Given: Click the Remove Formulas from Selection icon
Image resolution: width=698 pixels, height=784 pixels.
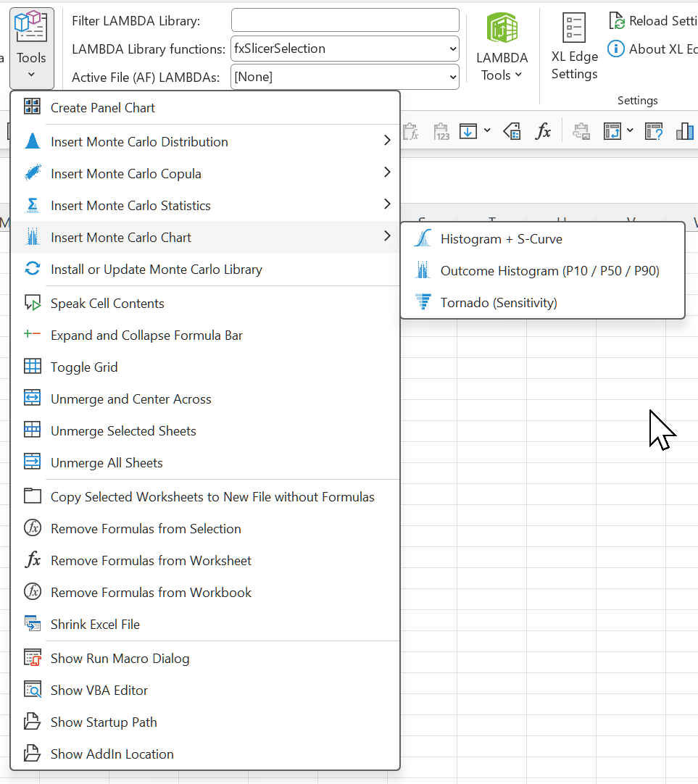Looking at the screenshot, I should click(x=33, y=528).
